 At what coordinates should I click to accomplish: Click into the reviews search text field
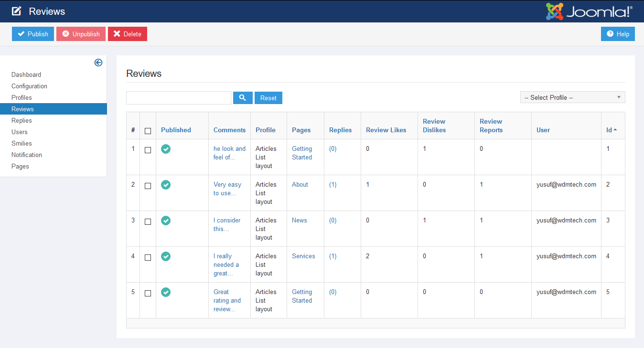coord(179,98)
